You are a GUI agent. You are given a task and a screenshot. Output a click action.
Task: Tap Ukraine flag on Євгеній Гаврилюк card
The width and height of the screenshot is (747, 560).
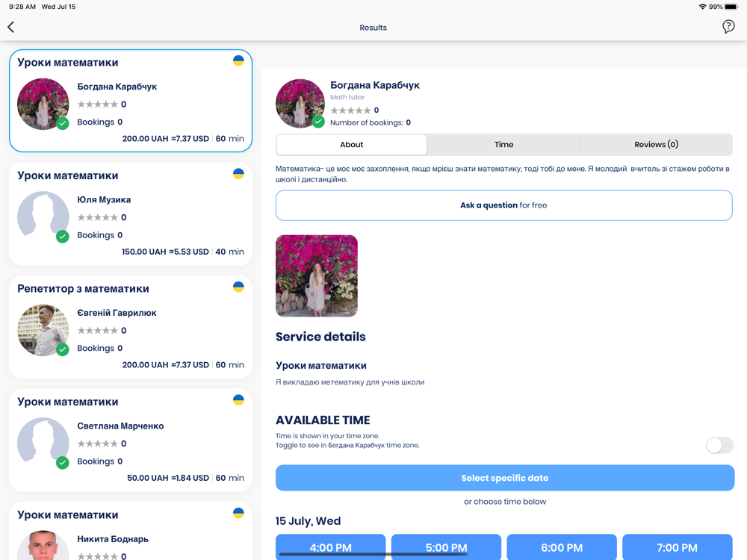tap(238, 287)
